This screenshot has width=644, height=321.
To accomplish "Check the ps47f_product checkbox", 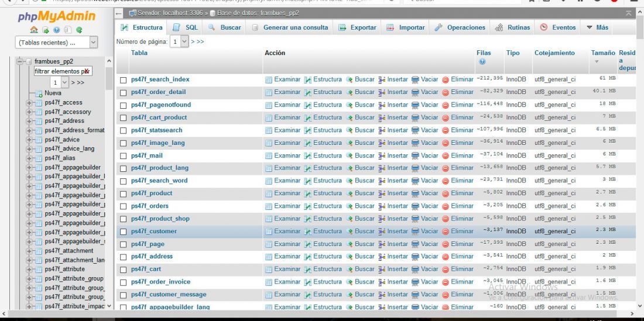I will [123, 194].
